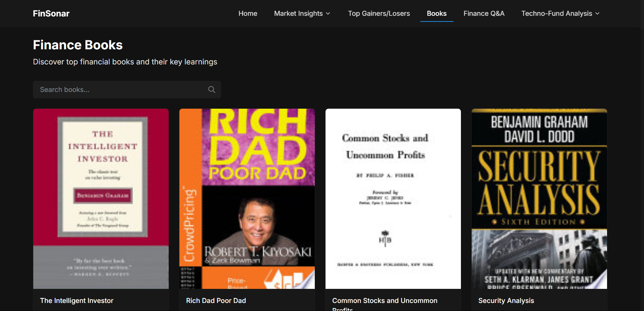Click the search magnifier icon
Image resolution: width=644 pixels, height=311 pixels.
point(212,90)
